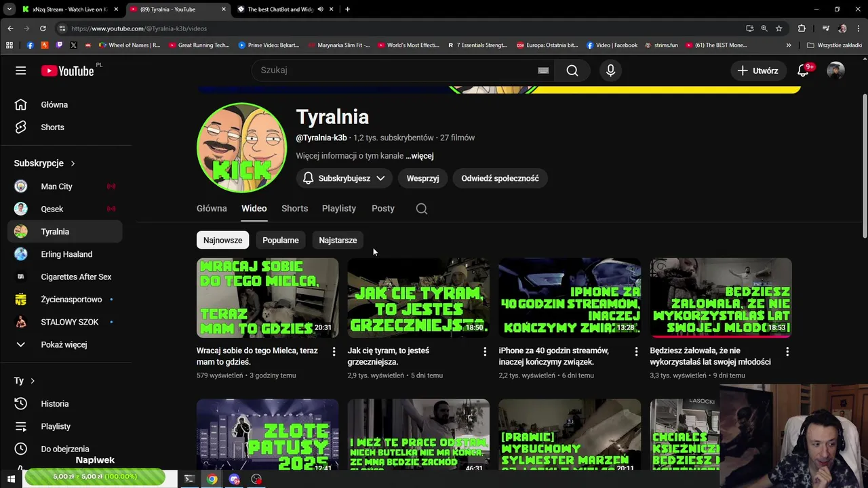
Task: Select the Najstarsze sort chip
Action: coord(338,241)
